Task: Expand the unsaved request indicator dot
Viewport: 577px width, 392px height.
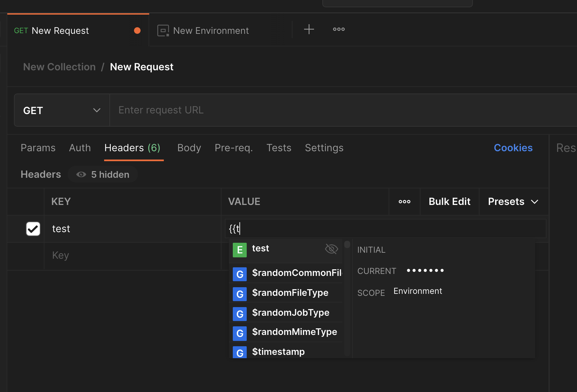Action: click(x=137, y=30)
